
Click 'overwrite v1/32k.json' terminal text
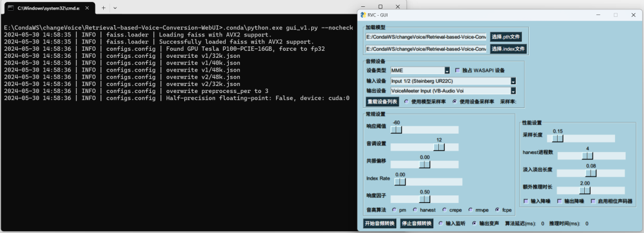click(203, 56)
